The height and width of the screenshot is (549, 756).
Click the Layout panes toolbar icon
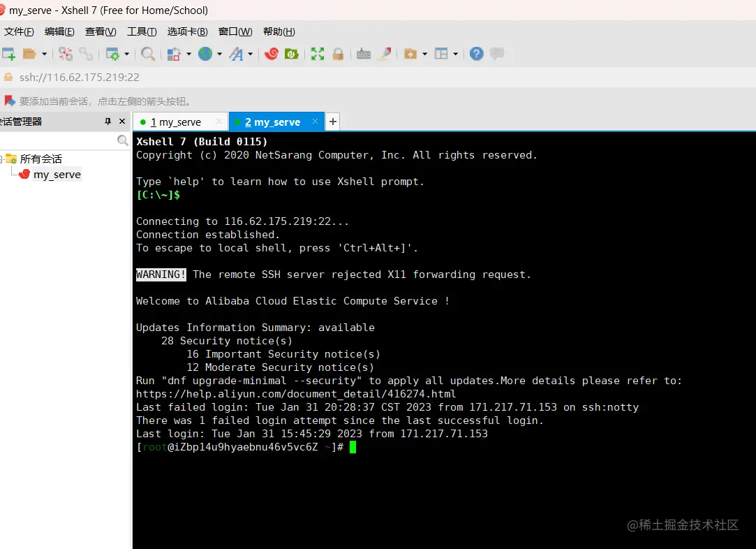[441, 54]
